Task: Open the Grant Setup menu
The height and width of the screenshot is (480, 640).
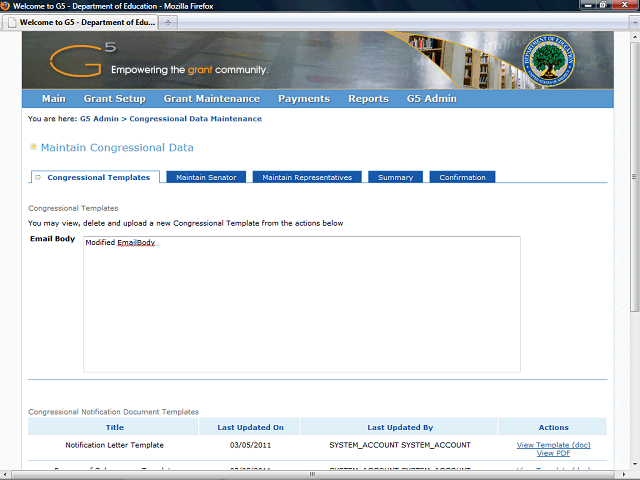Action: pyautogui.click(x=115, y=99)
